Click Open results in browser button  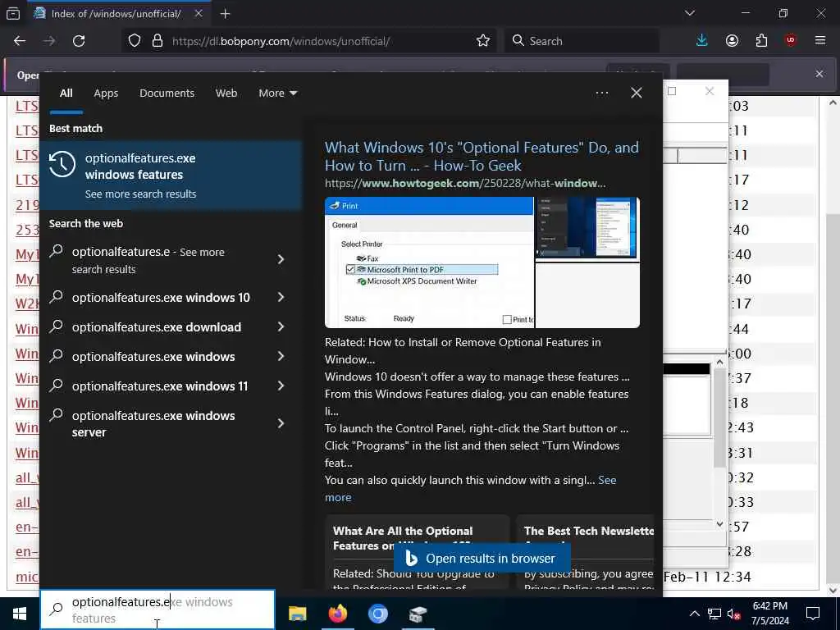coord(482,558)
